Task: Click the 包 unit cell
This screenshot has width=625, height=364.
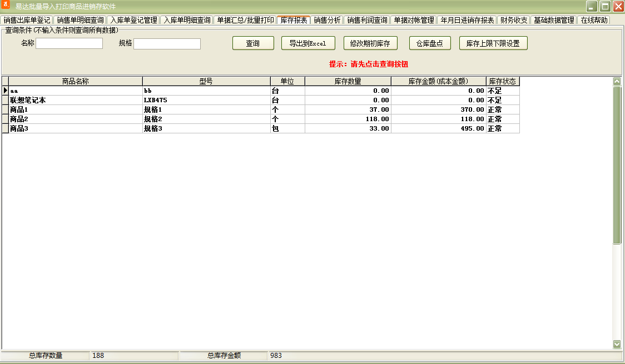Action: [287, 128]
